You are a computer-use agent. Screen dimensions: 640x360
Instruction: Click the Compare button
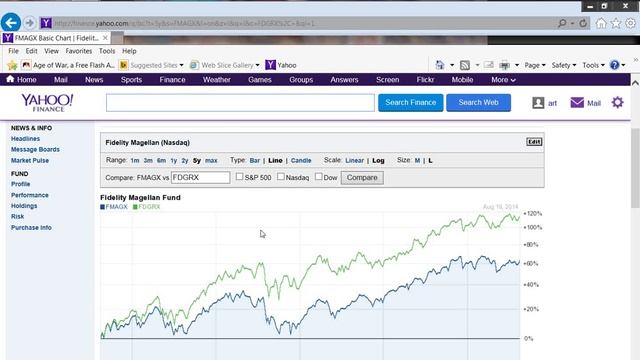pyautogui.click(x=362, y=178)
